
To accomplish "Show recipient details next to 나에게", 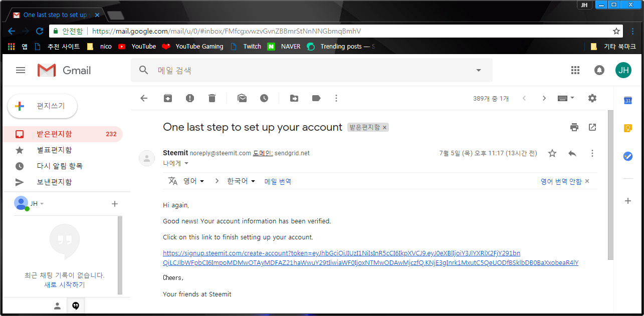I will (186, 163).
